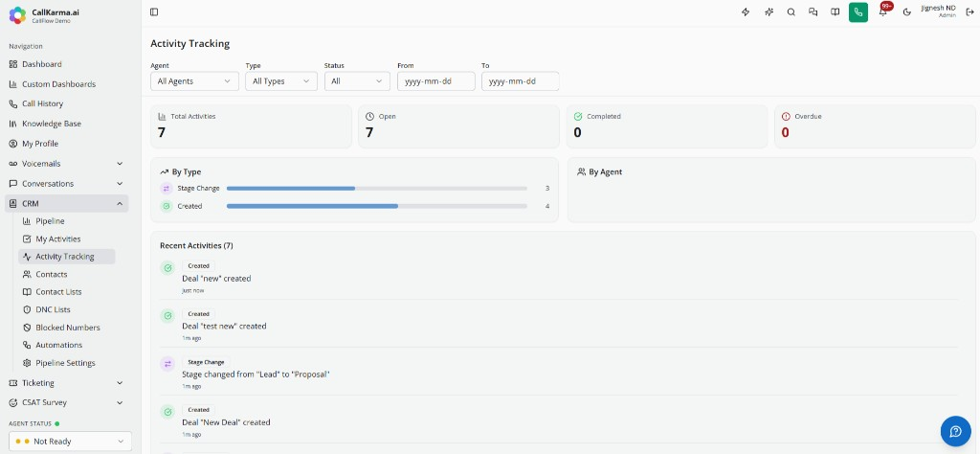Click the Open activities card
This screenshot has width=980, height=454.
(x=458, y=126)
